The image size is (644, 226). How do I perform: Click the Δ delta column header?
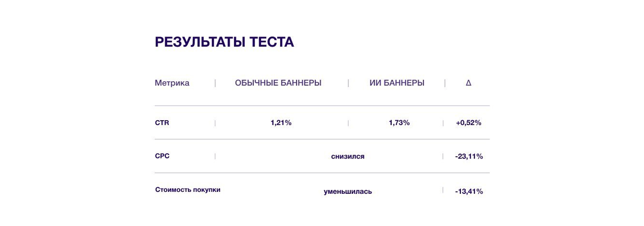coord(469,83)
